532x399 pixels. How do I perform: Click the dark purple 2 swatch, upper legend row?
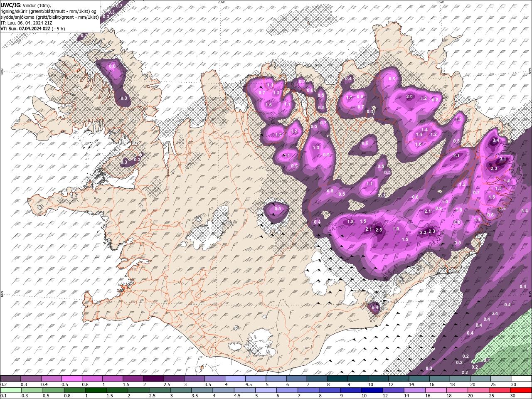click(x=153, y=379)
